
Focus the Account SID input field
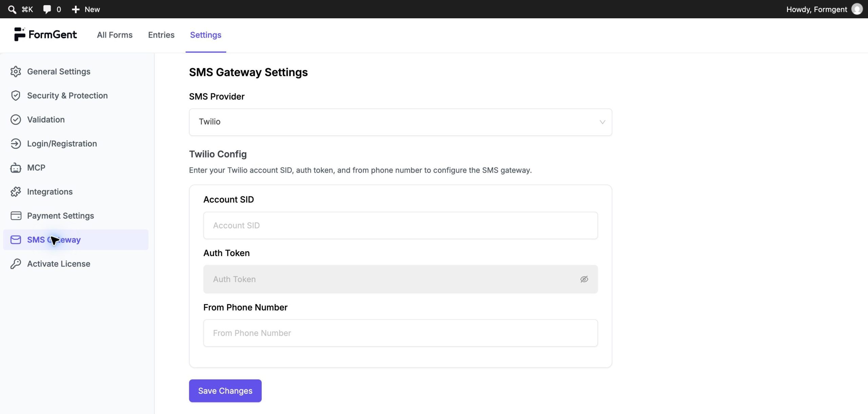(x=400, y=225)
